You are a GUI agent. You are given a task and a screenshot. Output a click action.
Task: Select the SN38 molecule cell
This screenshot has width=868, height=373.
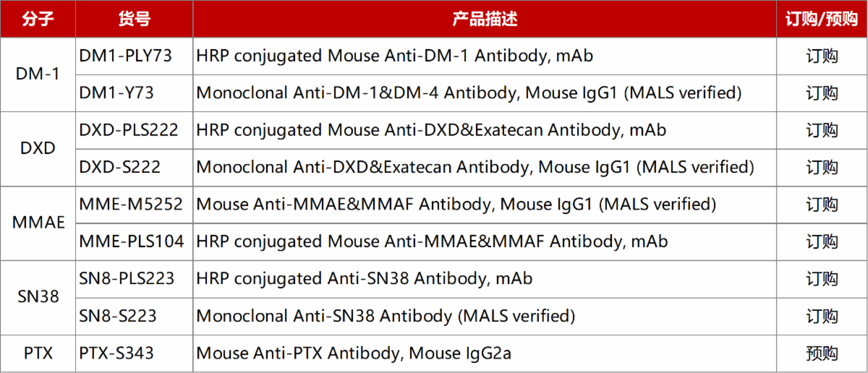tap(38, 297)
